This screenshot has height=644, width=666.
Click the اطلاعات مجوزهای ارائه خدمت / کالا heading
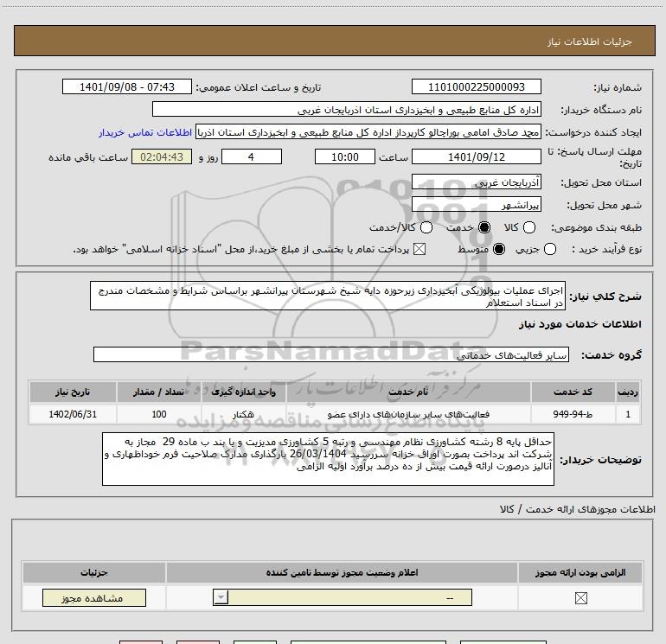[x=578, y=509]
